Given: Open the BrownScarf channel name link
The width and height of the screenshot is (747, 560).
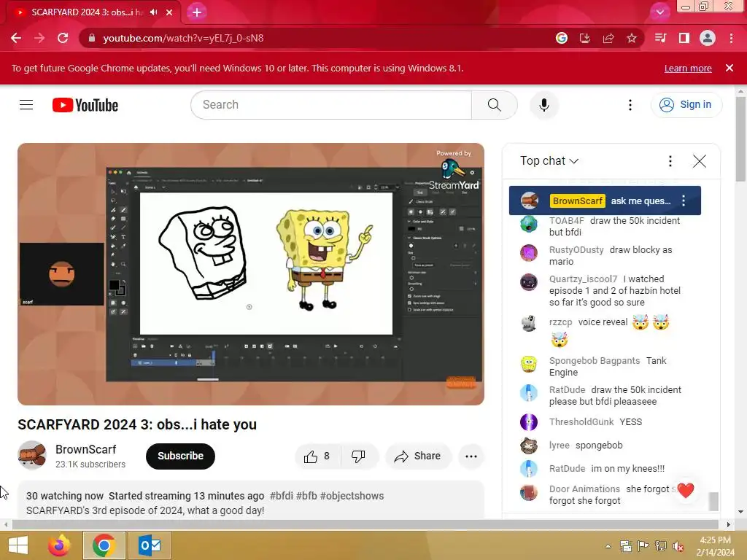Looking at the screenshot, I should coord(86,449).
